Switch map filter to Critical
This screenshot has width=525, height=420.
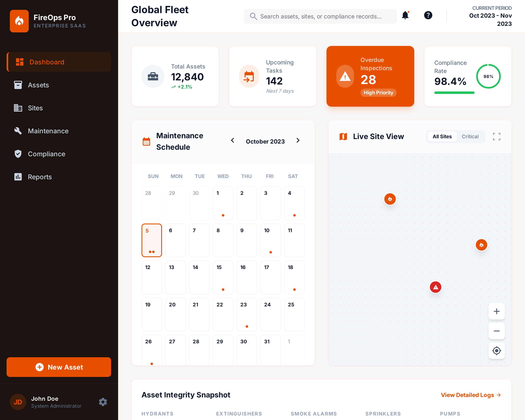click(470, 137)
